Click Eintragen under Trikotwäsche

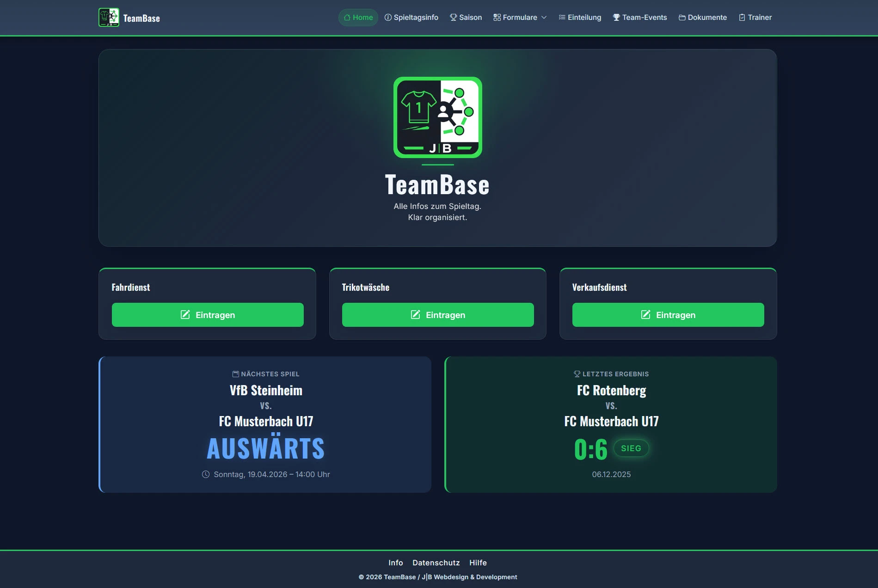[437, 315]
